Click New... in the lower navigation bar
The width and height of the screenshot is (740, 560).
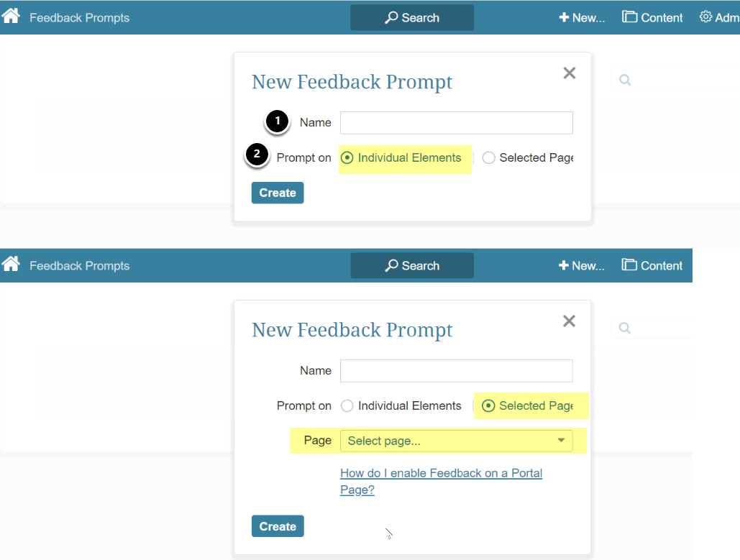pos(581,265)
